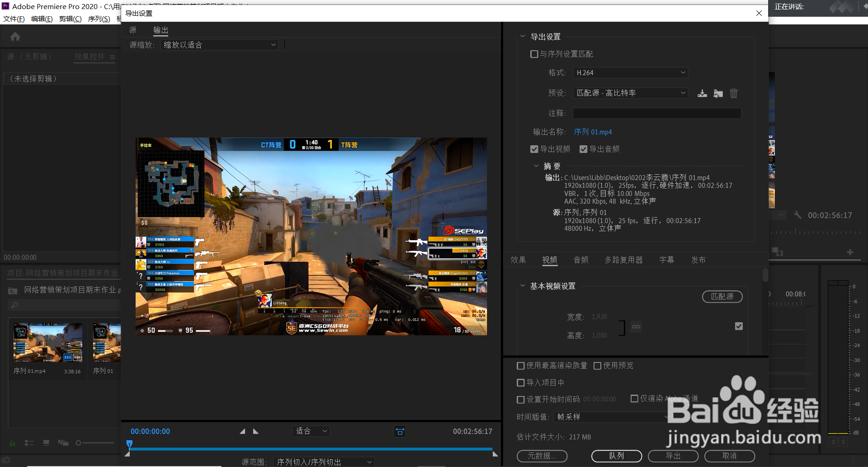Screen dimensions: 868x467
Task: Click the blue export timeline bar
Action: tap(311, 449)
